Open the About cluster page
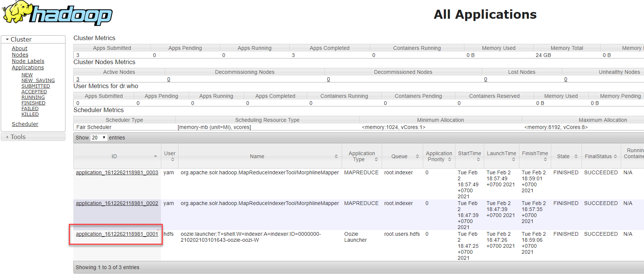 click(19, 48)
